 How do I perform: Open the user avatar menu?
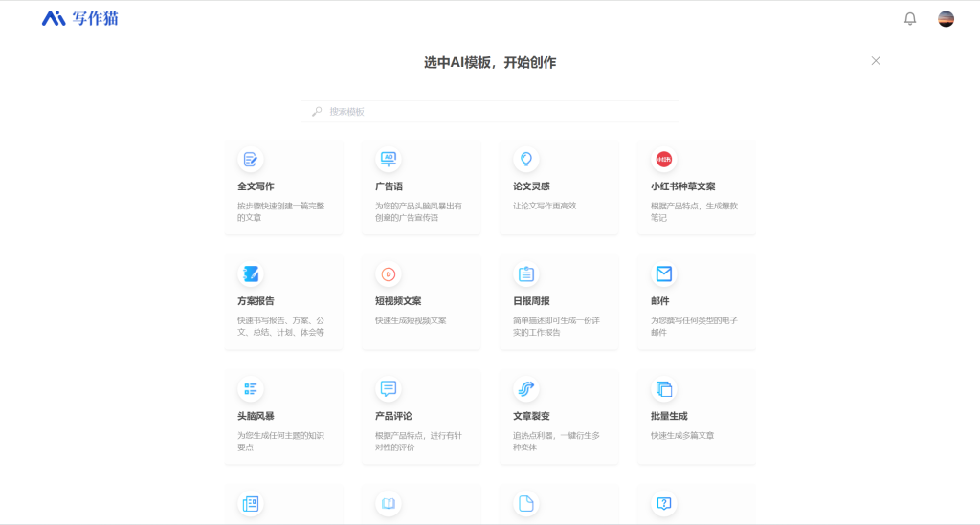tap(946, 19)
